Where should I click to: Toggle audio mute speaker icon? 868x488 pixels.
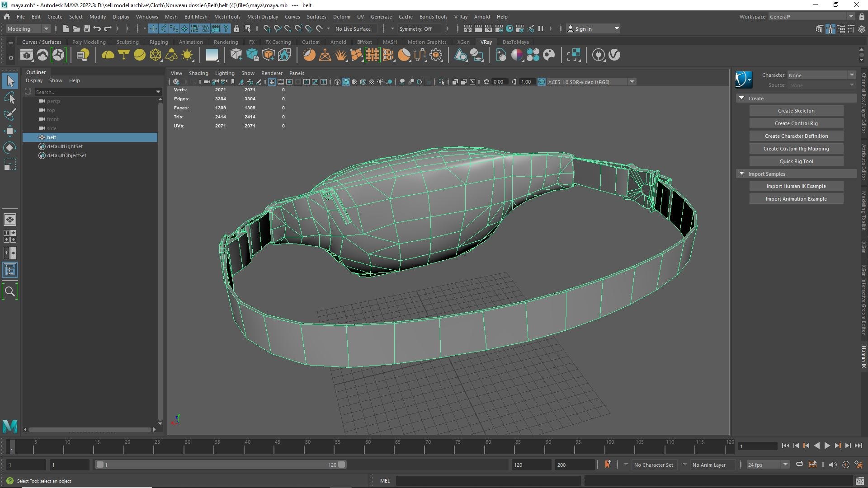click(832, 465)
